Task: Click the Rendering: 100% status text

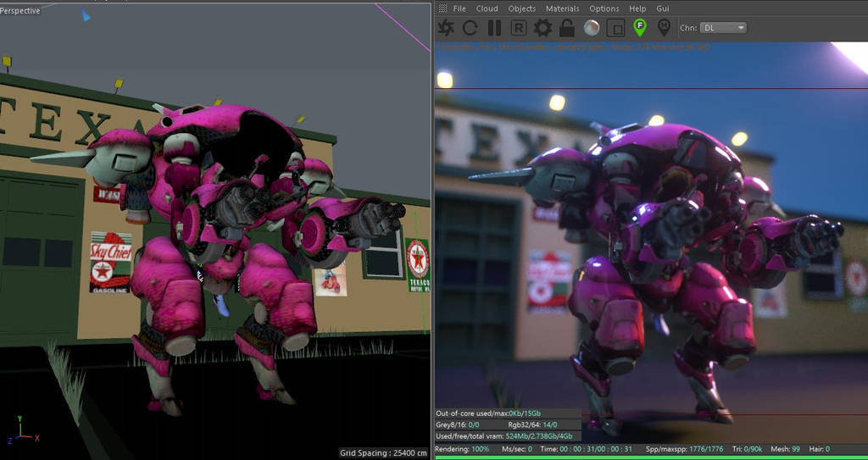Action: 462,449
